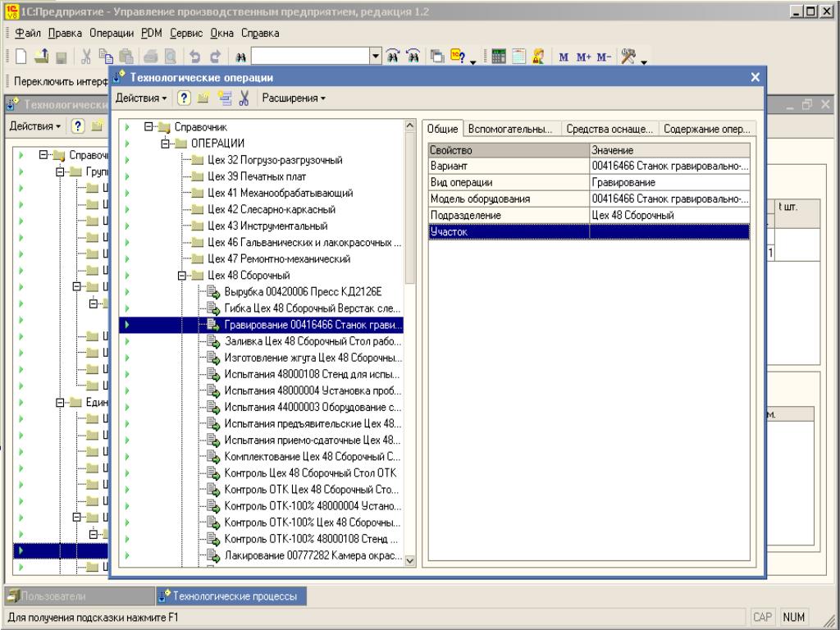The height and width of the screenshot is (630, 840).
Task: Select Вырубка 00420006 Пресс КД2126Е operation
Action: [x=303, y=292]
